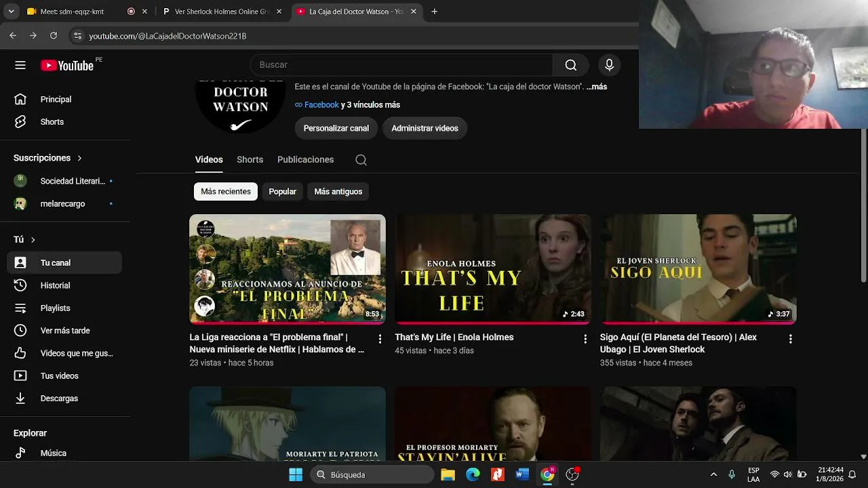Open Música under Explorar
Image resolution: width=868 pixels, height=488 pixels.
click(64, 453)
